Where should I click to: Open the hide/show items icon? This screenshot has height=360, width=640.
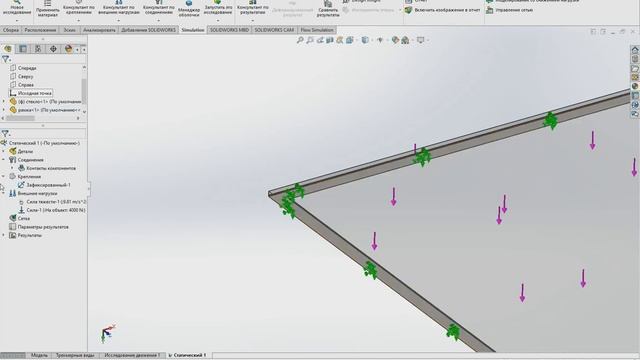pyautogui.click(x=380, y=40)
